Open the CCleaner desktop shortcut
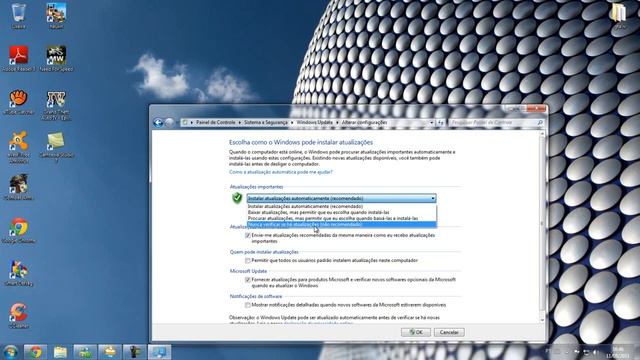640x360 pixels. click(x=18, y=316)
